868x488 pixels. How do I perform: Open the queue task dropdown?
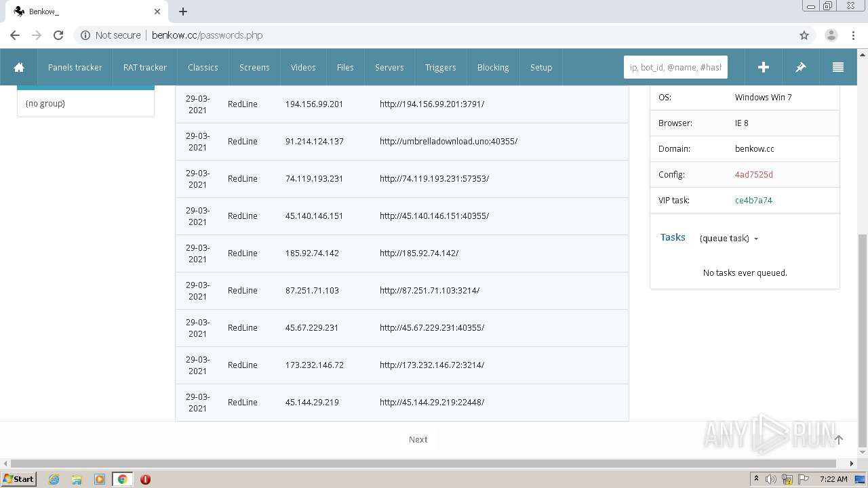click(x=729, y=239)
